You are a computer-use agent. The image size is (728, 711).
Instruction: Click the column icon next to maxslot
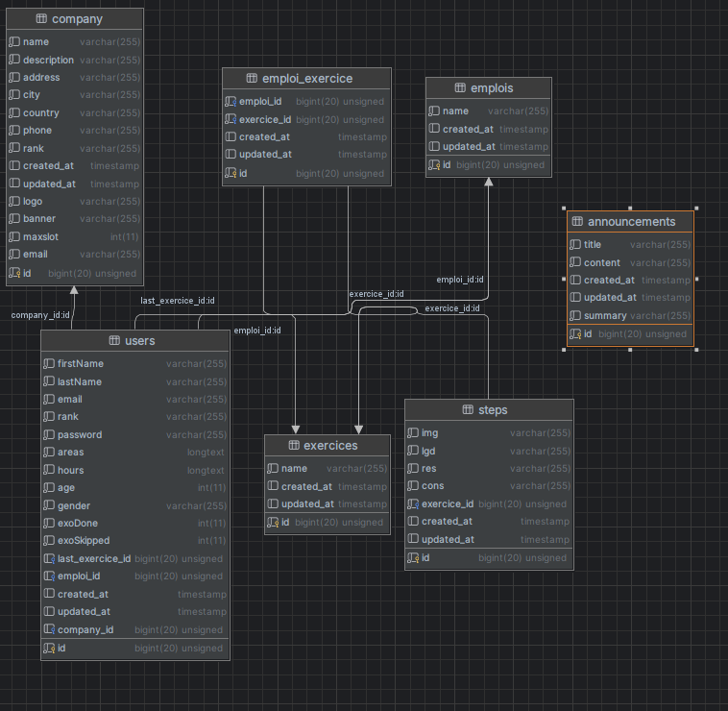coord(14,236)
